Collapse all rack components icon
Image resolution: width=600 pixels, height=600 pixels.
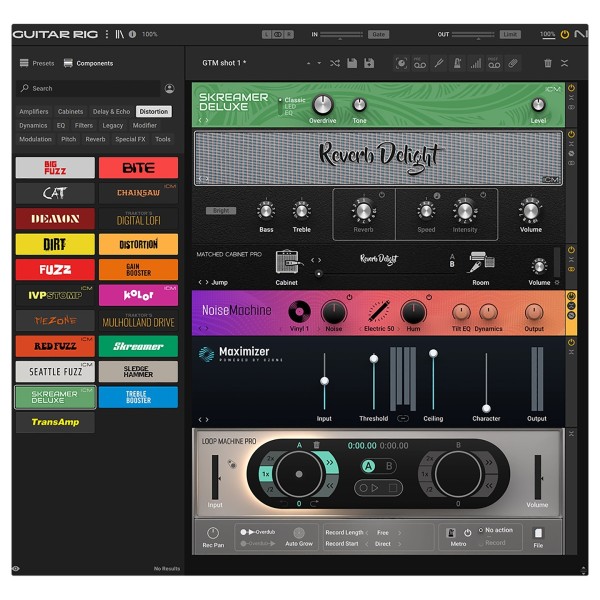(x=564, y=63)
